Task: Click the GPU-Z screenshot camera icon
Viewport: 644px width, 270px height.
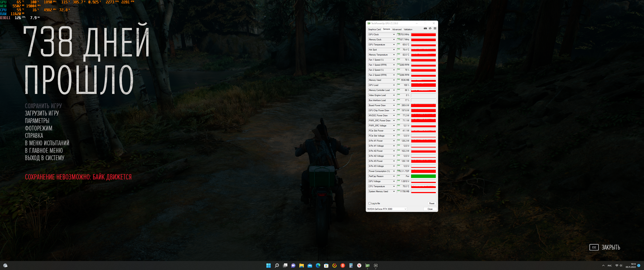Action: 425,28
